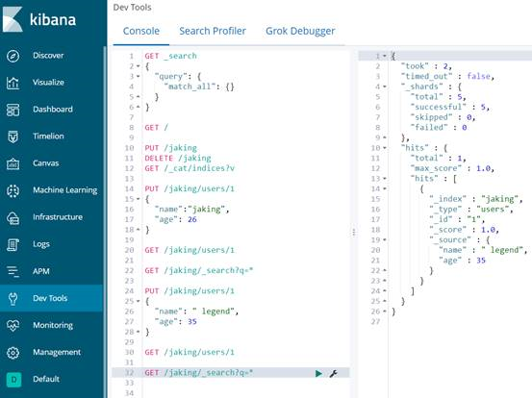Go to Logs page link

pyautogui.click(x=41, y=244)
